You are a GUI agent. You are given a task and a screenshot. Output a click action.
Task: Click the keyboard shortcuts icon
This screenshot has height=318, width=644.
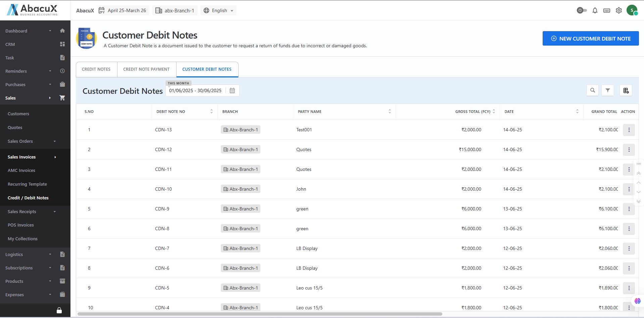pyautogui.click(x=606, y=10)
